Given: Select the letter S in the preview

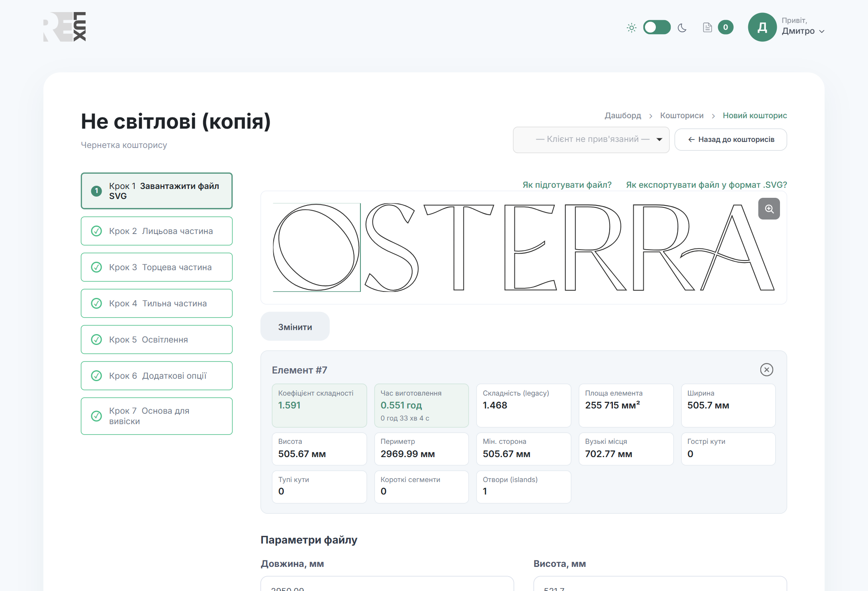Looking at the screenshot, I should click(392, 247).
